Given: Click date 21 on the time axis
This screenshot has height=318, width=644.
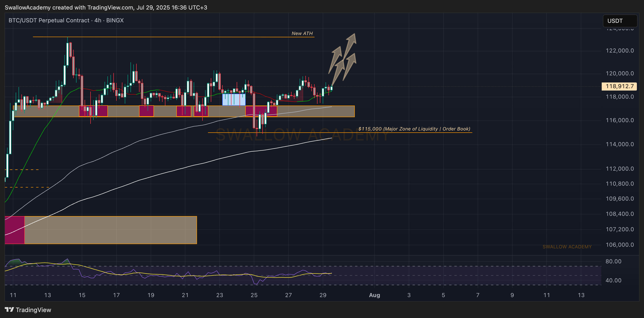Looking at the screenshot, I should pos(185,295).
